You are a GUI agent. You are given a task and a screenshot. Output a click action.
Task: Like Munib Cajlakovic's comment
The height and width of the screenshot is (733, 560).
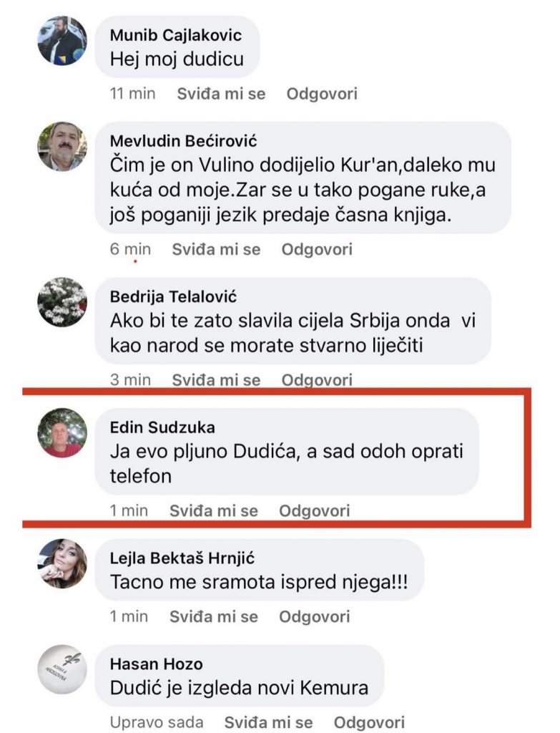click(x=220, y=94)
